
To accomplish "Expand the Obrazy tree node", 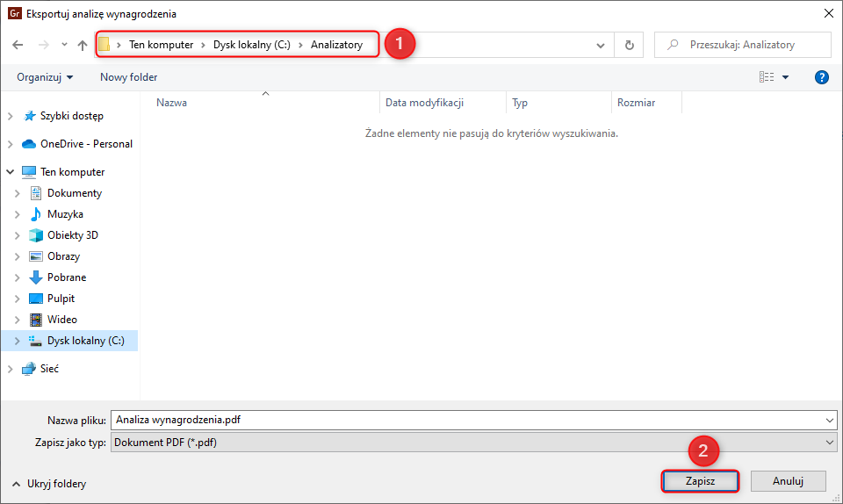I will (x=18, y=256).
